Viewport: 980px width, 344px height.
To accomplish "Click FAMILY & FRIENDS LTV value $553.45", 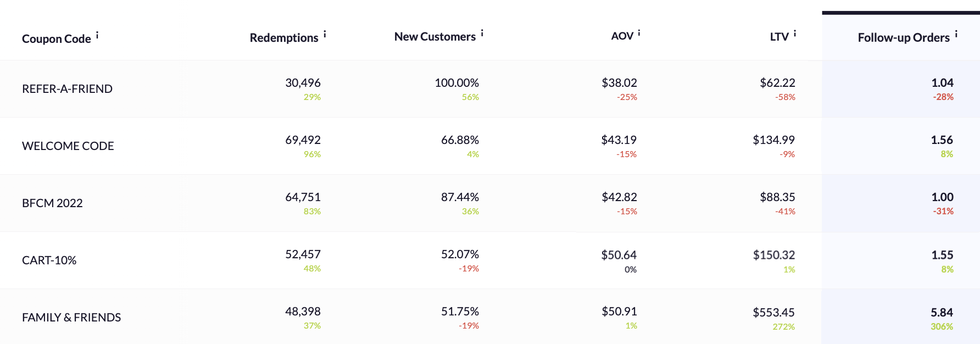I will (773, 313).
